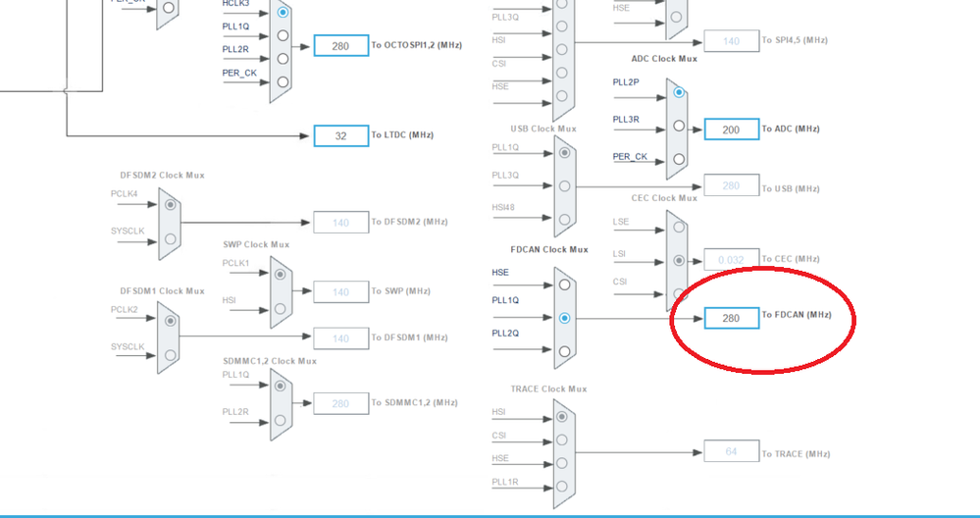Image resolution: width=980 pixels, height=518 pixels.
Task: Select SYSCLK in DFSDM1 Clock Mux
Action: (170, 355)
